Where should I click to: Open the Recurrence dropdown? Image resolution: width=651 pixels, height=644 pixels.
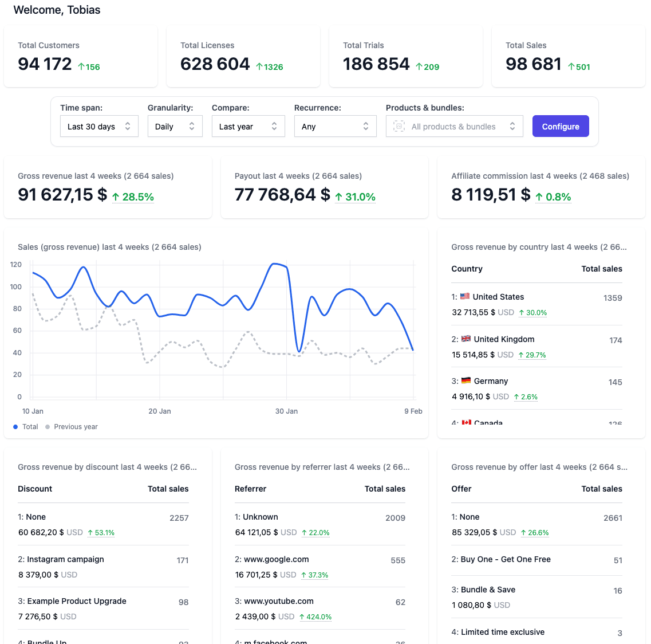(x=335, y=126)
